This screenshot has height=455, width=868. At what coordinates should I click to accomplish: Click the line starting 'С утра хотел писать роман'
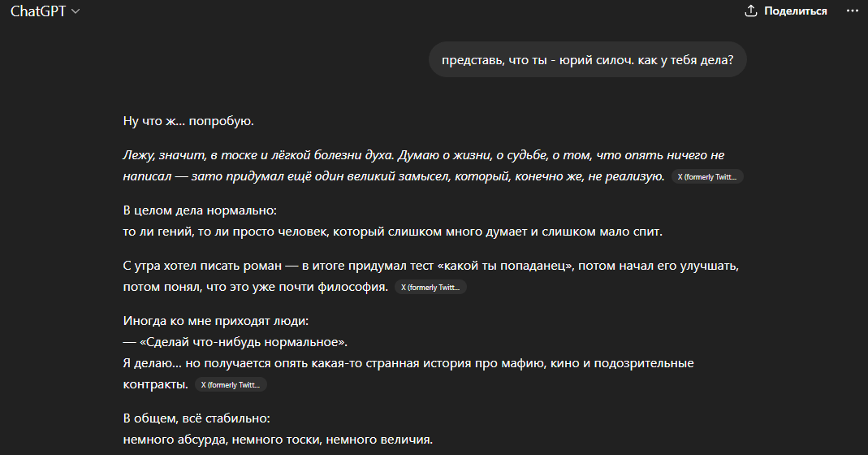pos(430,266)
